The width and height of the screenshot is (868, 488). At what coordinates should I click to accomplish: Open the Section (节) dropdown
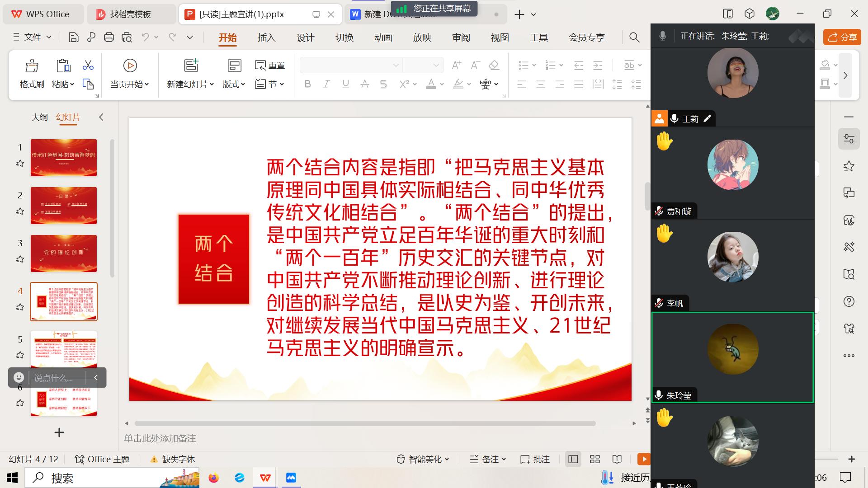270,84
